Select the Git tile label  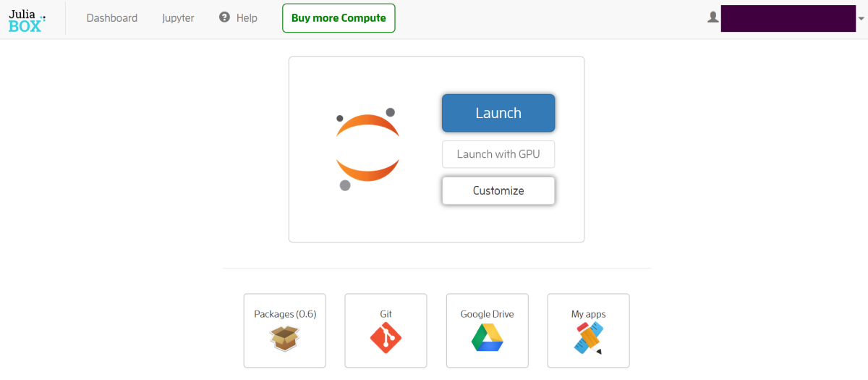pos(386,314)
